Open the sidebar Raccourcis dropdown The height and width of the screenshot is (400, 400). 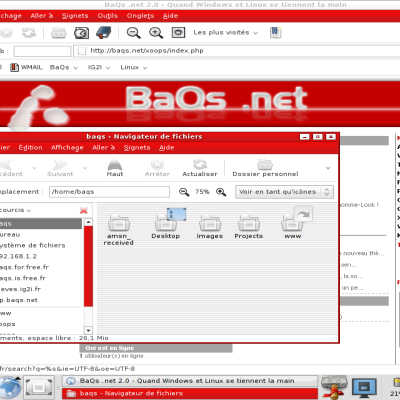click(x=16, y=210)
